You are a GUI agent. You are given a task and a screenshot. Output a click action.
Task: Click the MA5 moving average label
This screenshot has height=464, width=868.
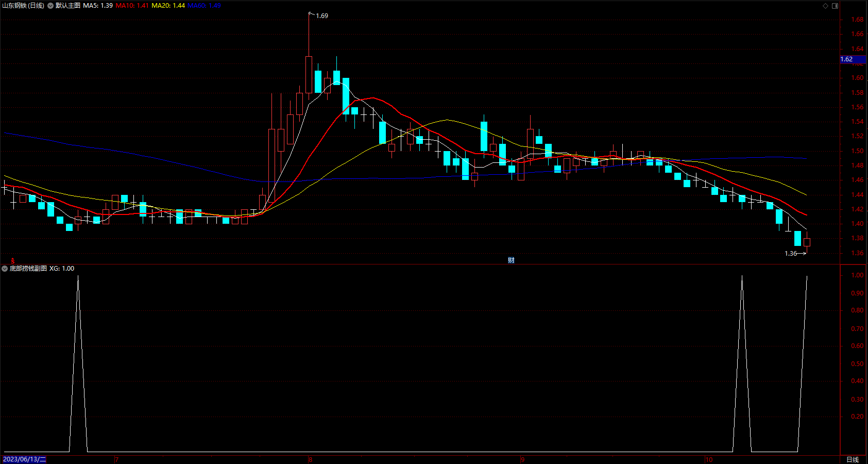98,6
